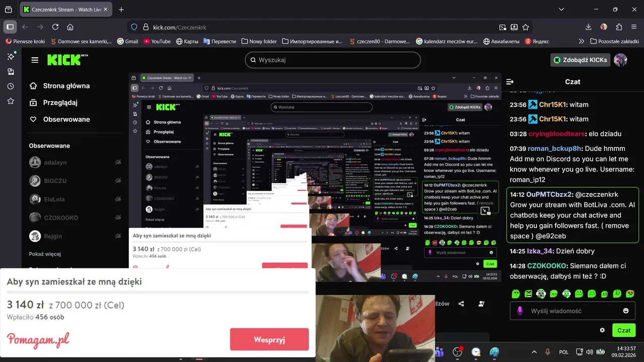Click the offline icon next to adalayn
The width and height of the screenshot is (644, 362).
118,162
